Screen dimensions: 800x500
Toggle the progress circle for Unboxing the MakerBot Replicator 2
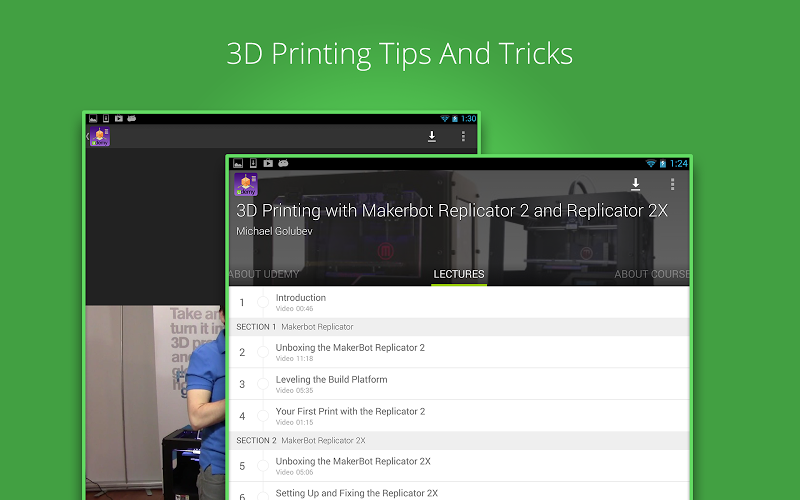(263, 352)
